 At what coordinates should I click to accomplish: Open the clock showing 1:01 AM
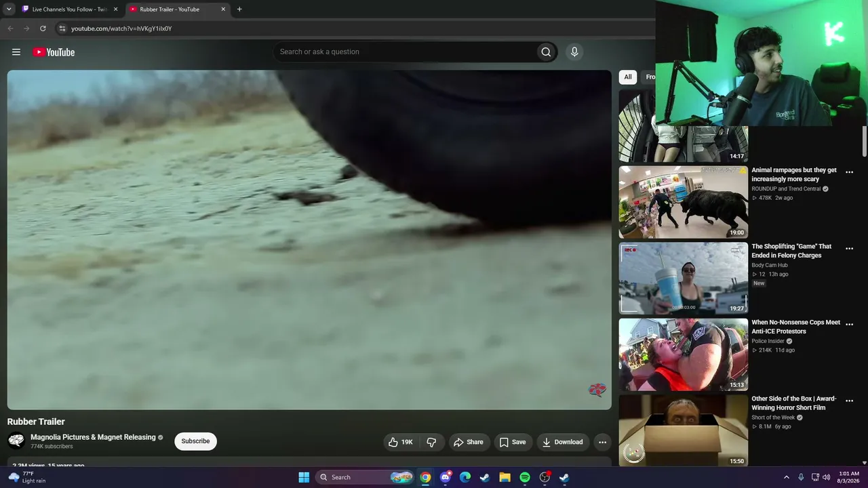click(x=849, y=477)
